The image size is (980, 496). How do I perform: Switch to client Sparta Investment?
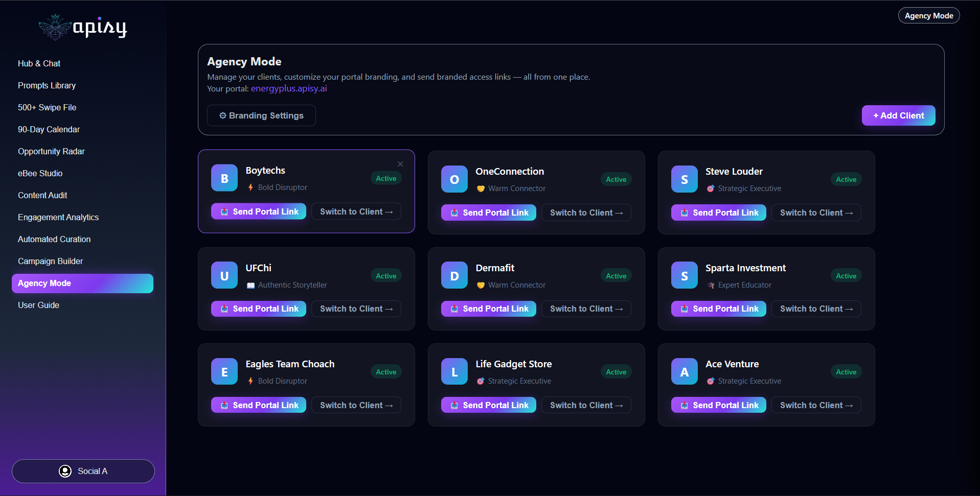coord(816,309)
